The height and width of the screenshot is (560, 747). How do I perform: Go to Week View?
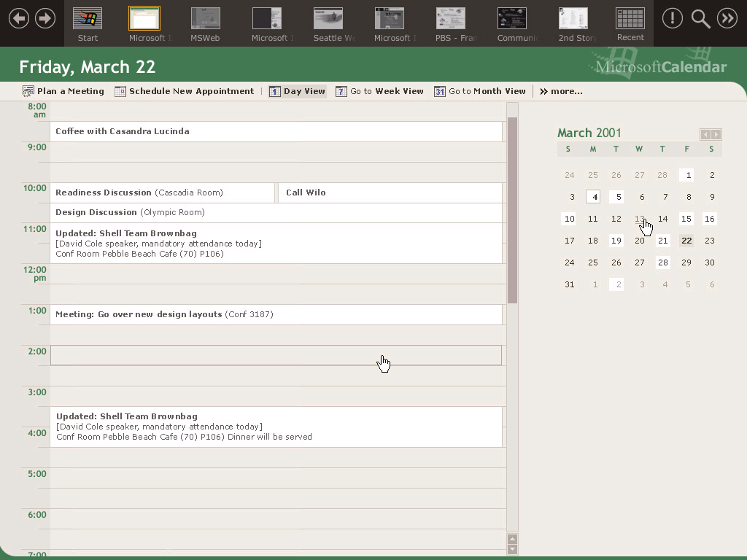(387, 91)
